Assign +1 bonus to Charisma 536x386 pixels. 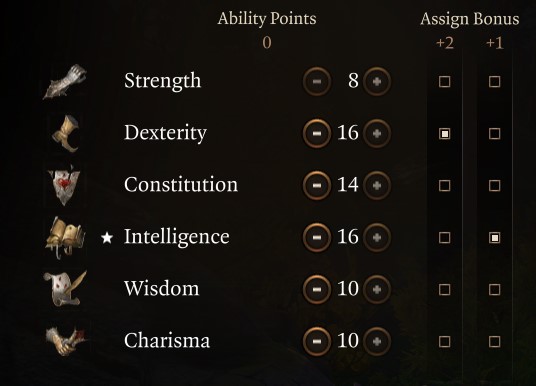(494, 342)
